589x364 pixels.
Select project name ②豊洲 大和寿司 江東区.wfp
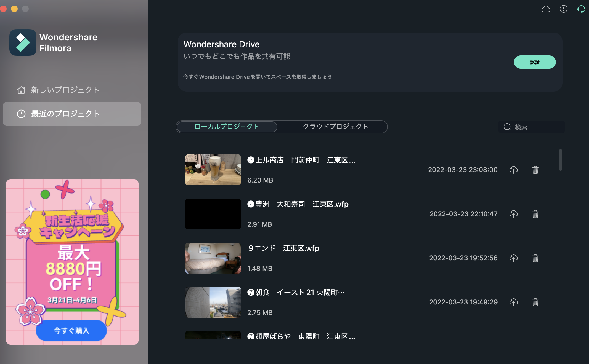tap(298, 204)
